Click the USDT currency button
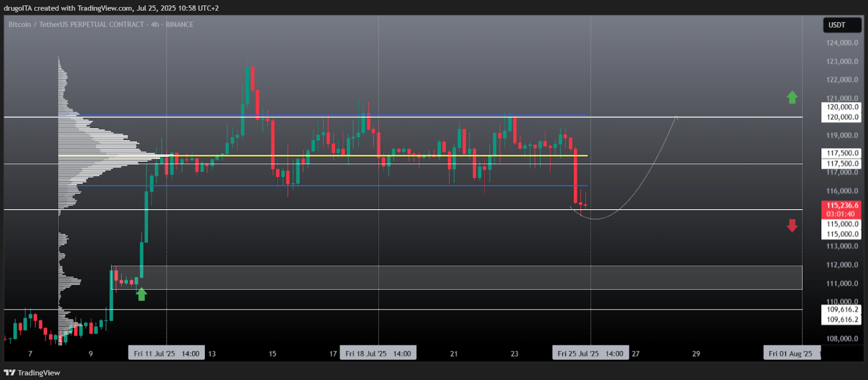 [842, 25]
